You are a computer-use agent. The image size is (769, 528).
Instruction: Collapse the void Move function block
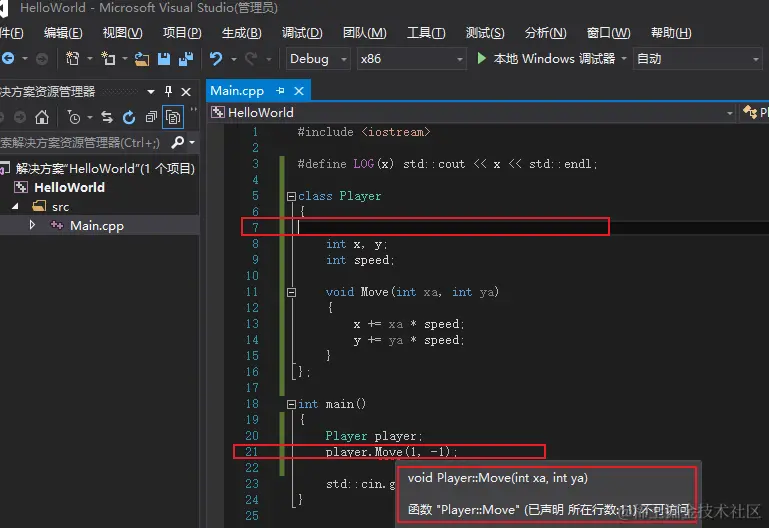291,293
